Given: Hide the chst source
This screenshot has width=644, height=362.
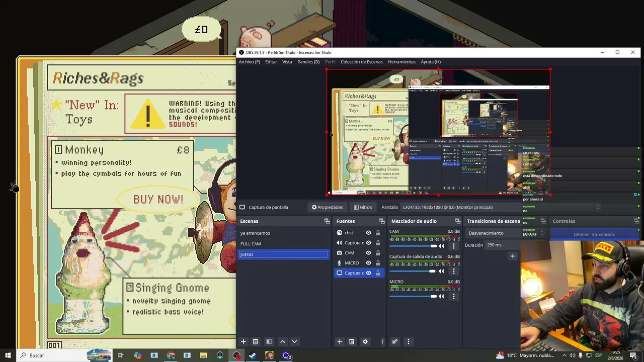Looking at the screenshot, I should click(x=368, y=233).
